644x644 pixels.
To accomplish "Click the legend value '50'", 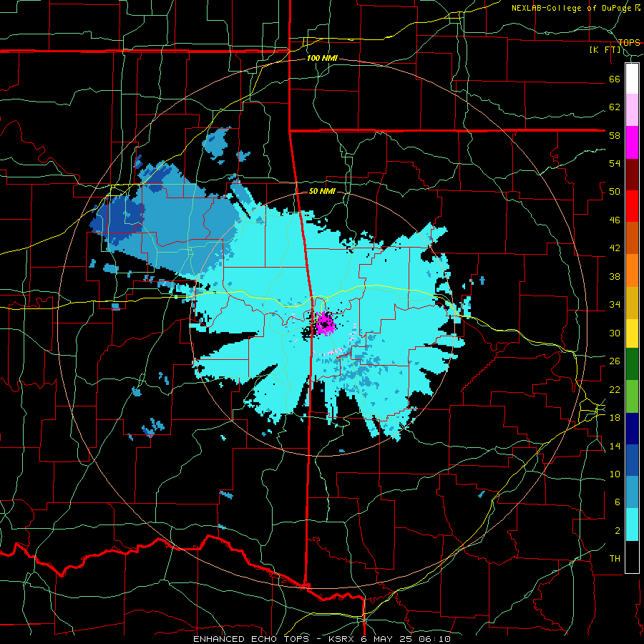I will point(615,192).
